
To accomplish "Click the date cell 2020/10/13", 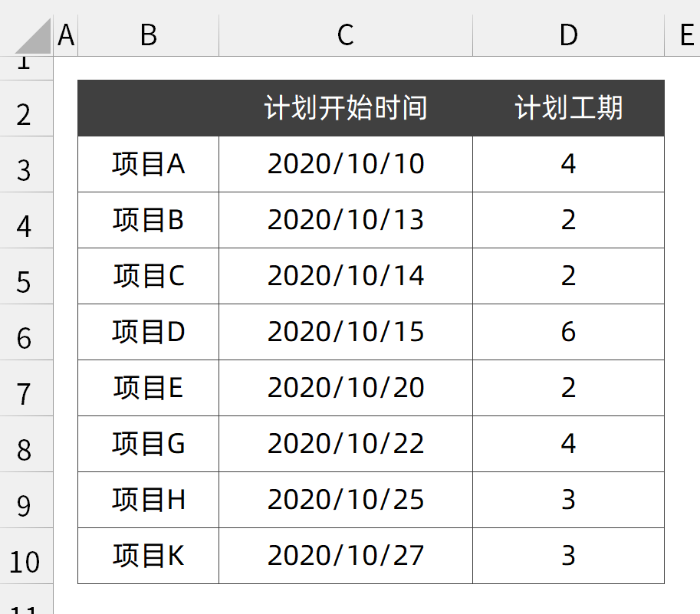I will [x=346, y=220].
